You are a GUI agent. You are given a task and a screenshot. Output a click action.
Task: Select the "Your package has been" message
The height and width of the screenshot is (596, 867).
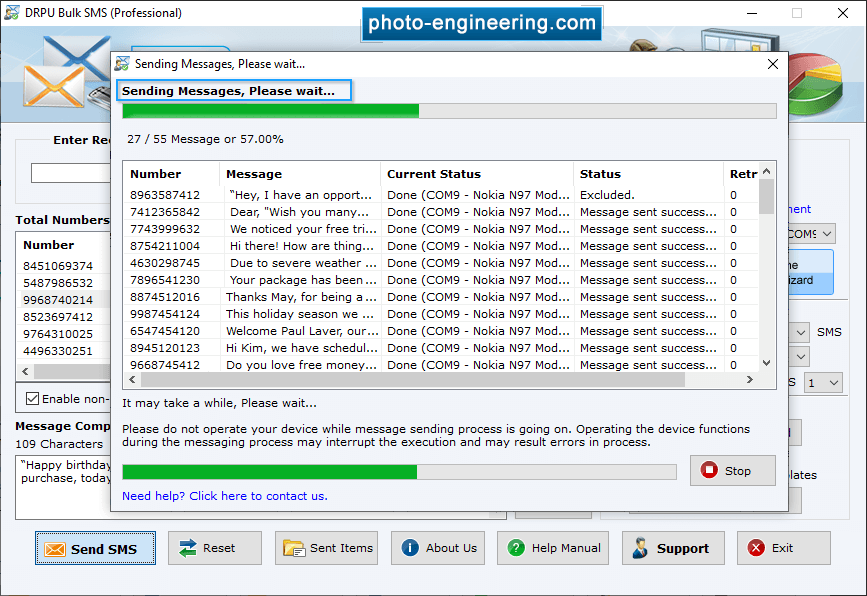point(302,280)
